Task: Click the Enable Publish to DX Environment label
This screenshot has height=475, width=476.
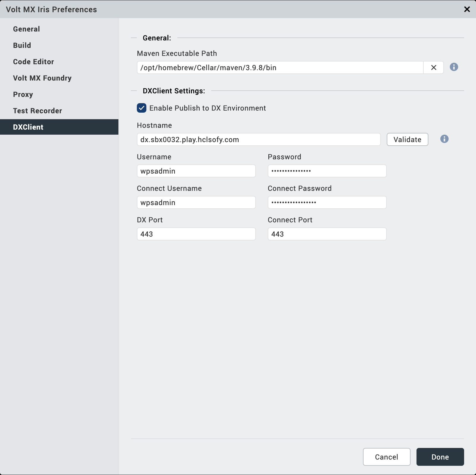Action: [207, 108]
